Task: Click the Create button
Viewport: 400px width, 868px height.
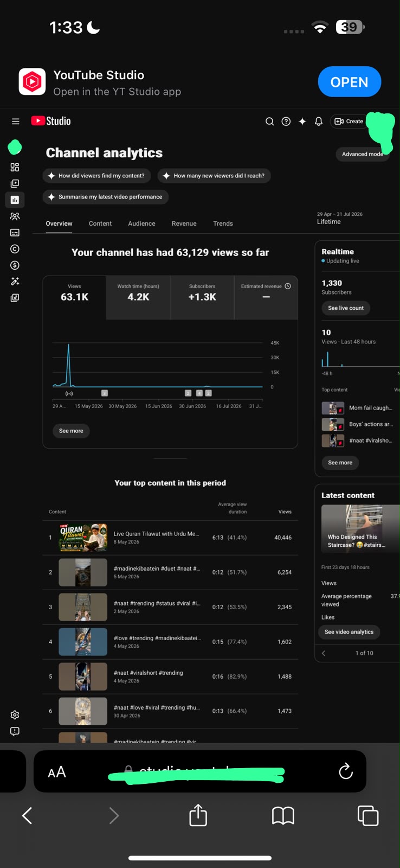Action: (x=349, y=122)
